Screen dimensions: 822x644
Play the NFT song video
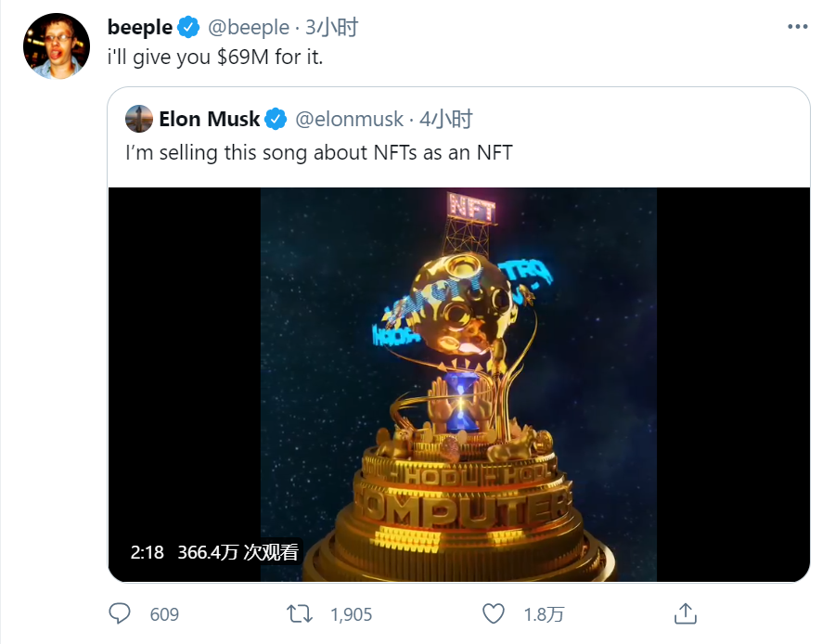pyautogui.click(x=458, y=384)
